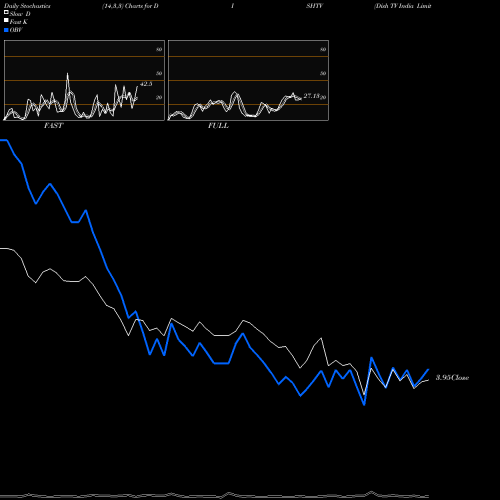Click the 20 level label in FAST chart
This screenshot has height=500, width=500.
click(x=159, y=97)
